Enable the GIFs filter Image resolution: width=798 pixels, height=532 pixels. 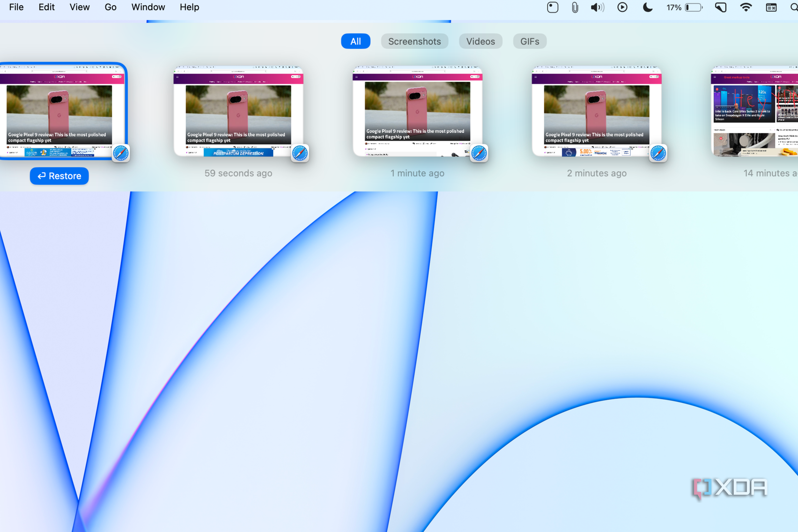pyautogui.click(x=530, y=41)
